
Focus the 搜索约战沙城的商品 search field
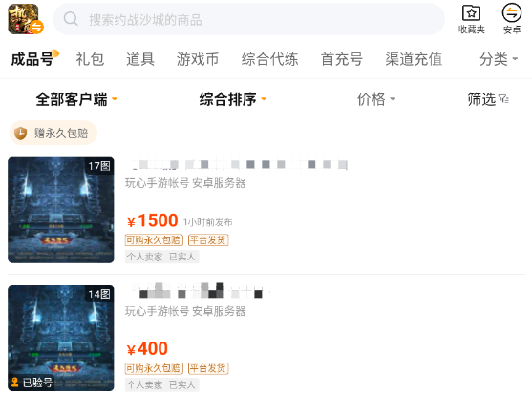click(x=248, y=19)
